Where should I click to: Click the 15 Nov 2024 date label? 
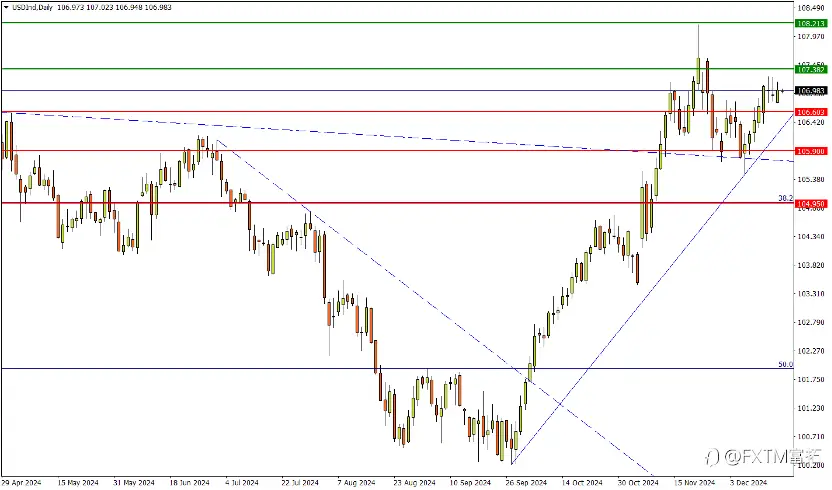[x=695, y=483]
